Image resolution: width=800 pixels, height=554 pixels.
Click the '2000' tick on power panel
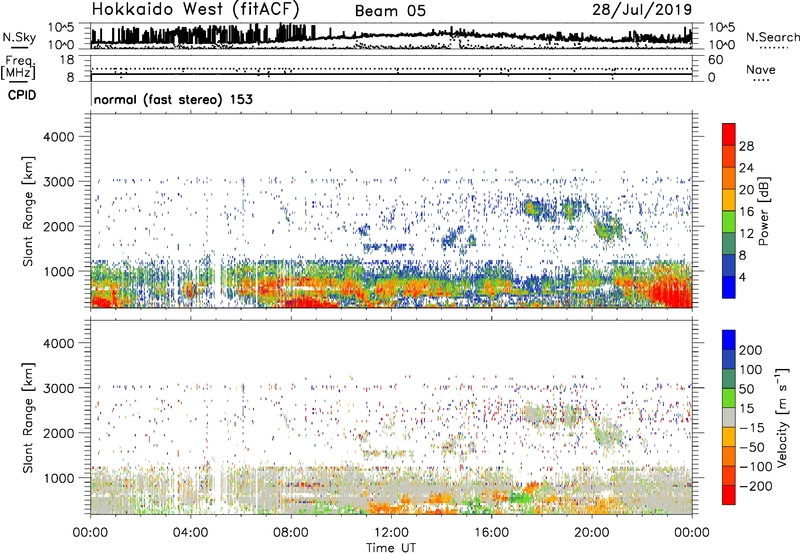pyautogui.click(x=58, y=226)
